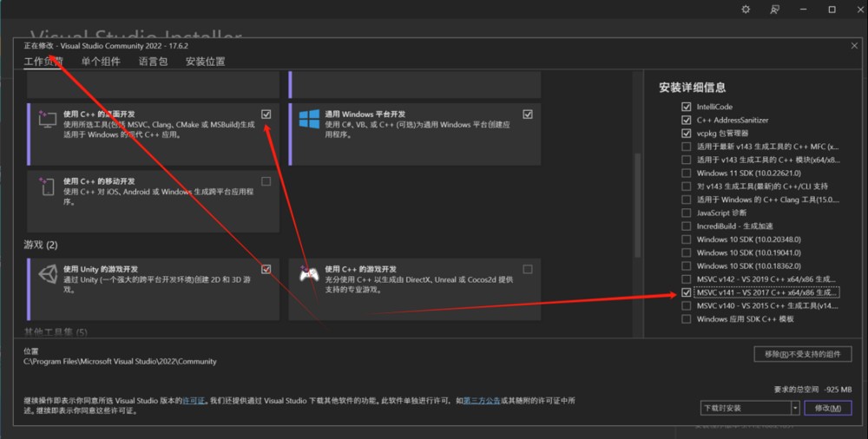Image resolution: width=868 pixels, height=439 pixels.
Task: Select the 游戏 (2) section heading
Action: pyautogui.click(x=41, y=245)
